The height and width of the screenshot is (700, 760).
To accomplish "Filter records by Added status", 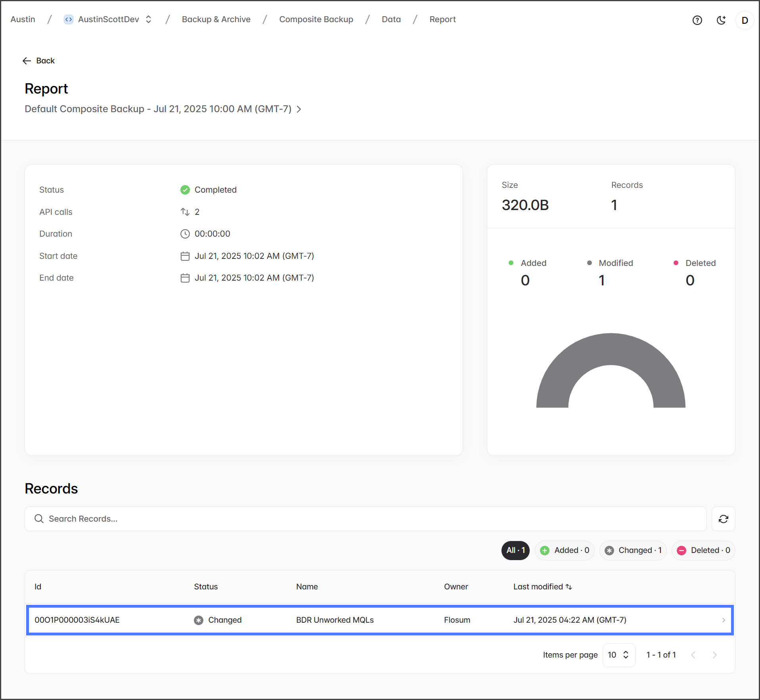I will [x=565, y=550].
